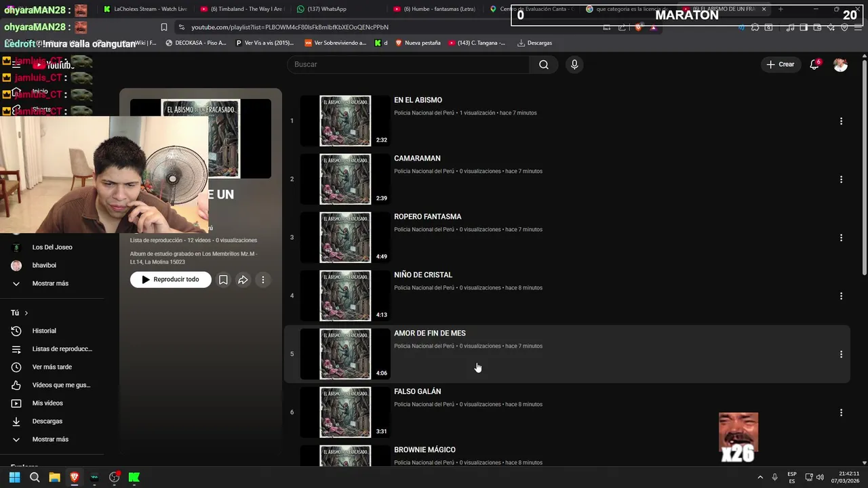868x488 pixels.
Task: Open options menu for EN EL ABISMO
Action: pos(841,121)
